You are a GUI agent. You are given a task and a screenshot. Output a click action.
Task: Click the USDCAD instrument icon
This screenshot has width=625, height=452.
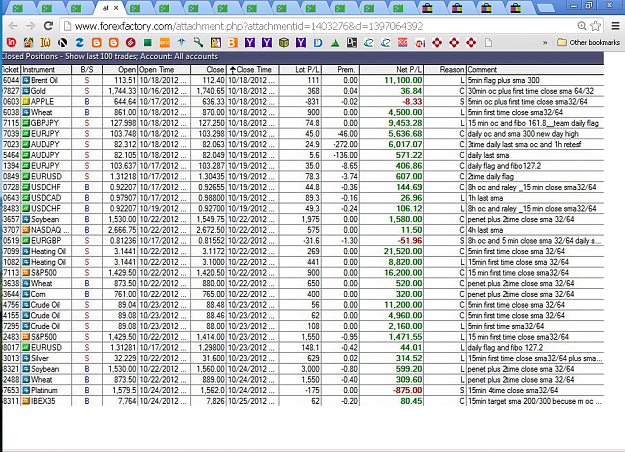click(26, 198)
